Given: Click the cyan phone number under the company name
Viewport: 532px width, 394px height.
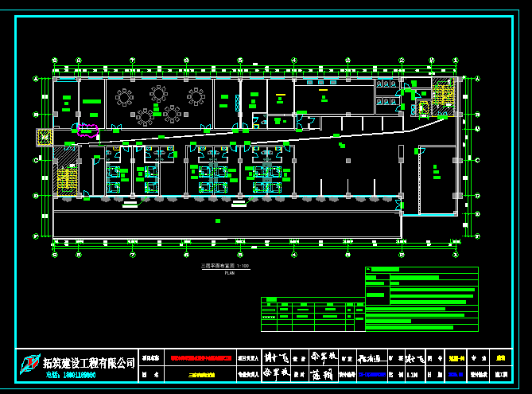Looking at the screenshot, I should (71, 375).
